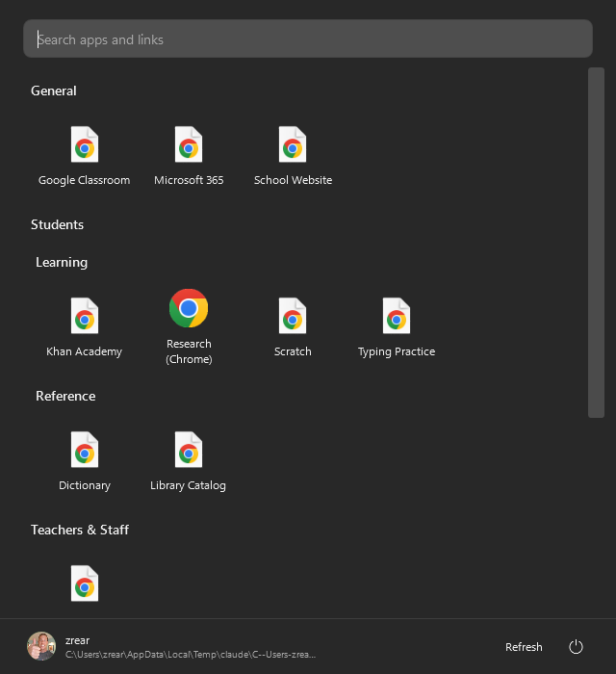Open the Google Classroom shortcut
616x674 pixels.
(x=84, y=156)
